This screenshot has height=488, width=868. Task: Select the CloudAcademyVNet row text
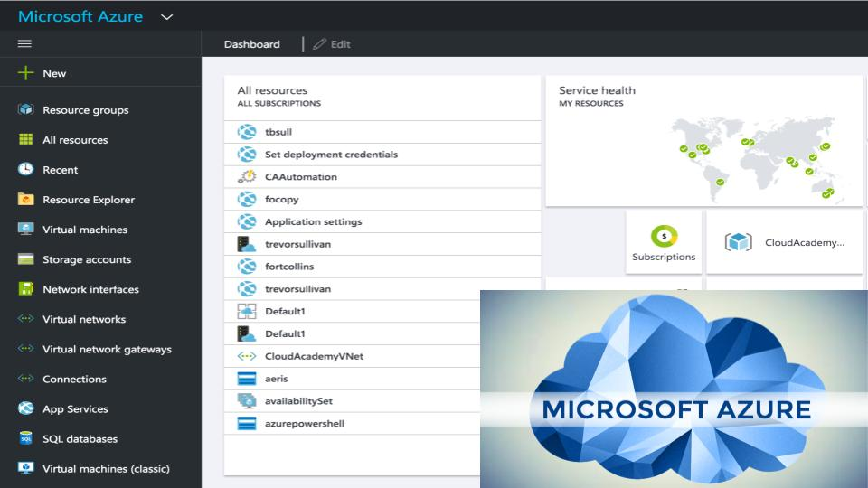point(314,356)
